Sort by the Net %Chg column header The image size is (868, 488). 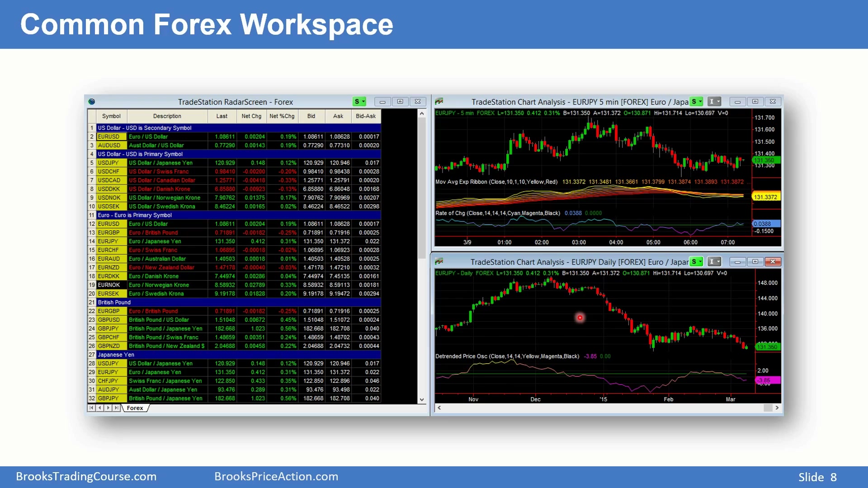click(282, 116)
